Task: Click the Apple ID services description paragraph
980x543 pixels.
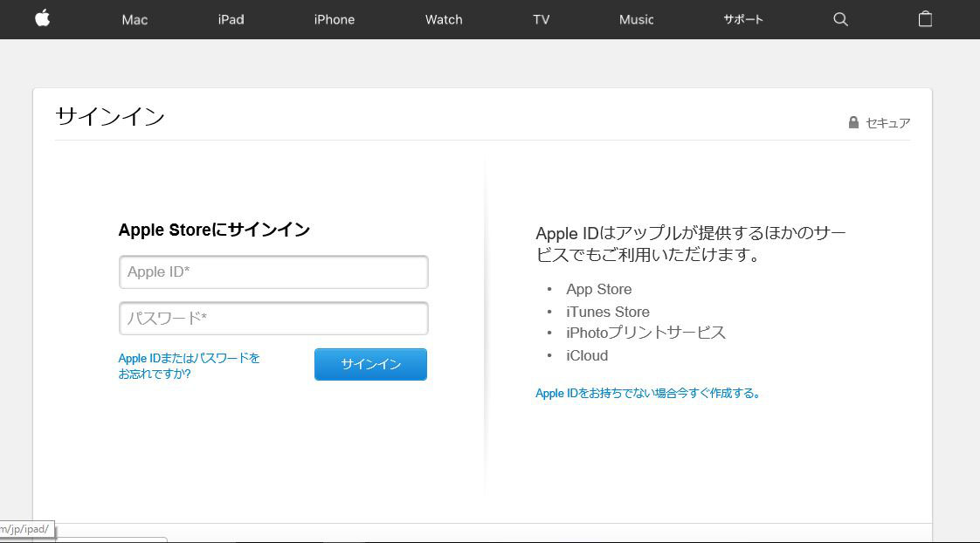Action: pyautogui.click(x=691, y=244)
